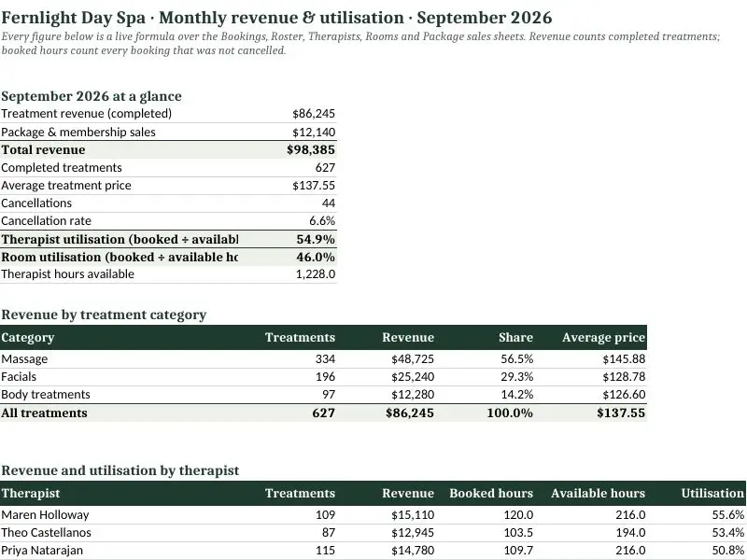Click the italic subtitle about live formulas

[x=360, y=43]
